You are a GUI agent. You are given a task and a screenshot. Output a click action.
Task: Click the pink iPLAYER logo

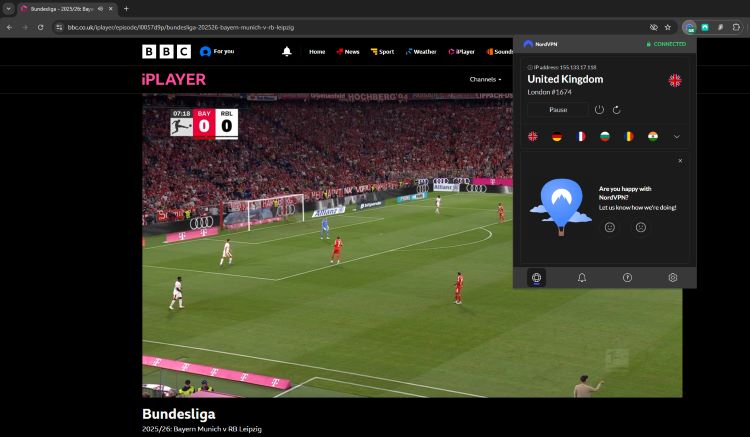click(174, 79)
